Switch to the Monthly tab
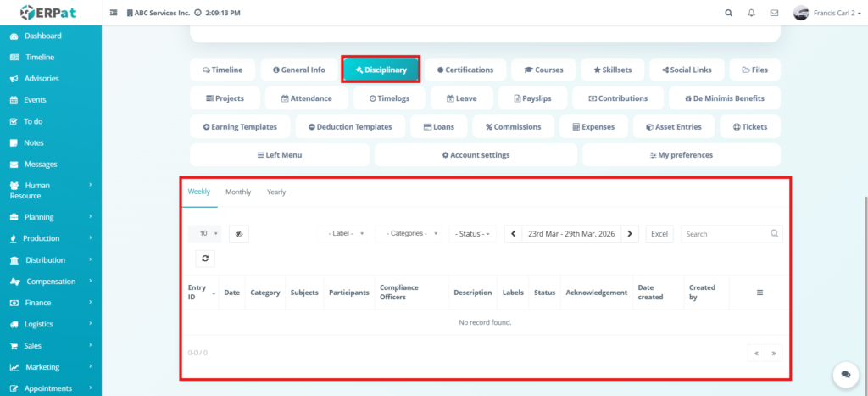This screenshot has width=868, height=396. tap(238, 192)
